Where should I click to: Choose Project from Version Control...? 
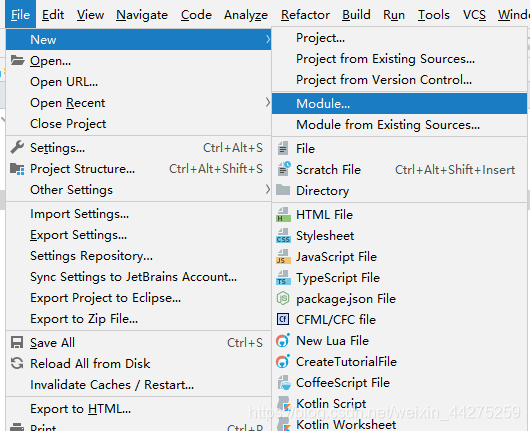400,80
